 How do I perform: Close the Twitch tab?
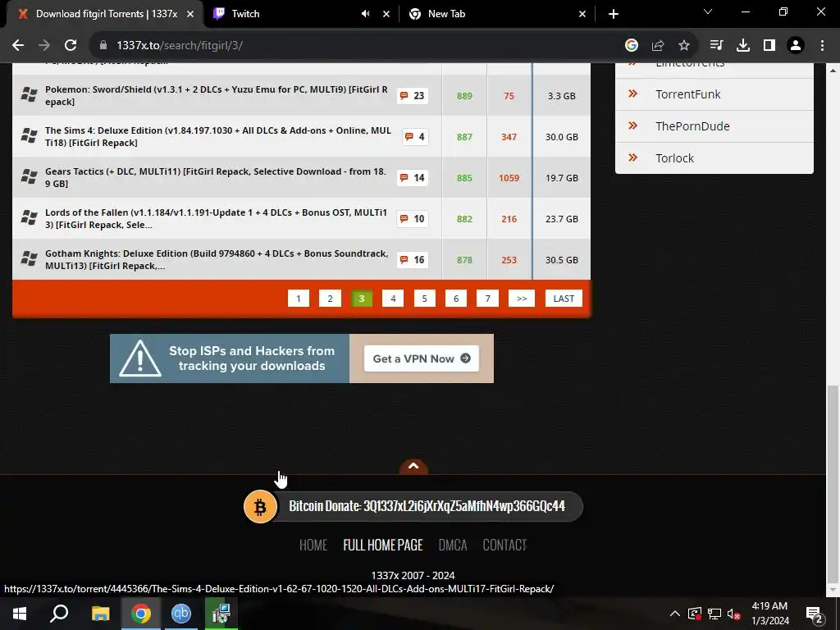click(386, 14)
